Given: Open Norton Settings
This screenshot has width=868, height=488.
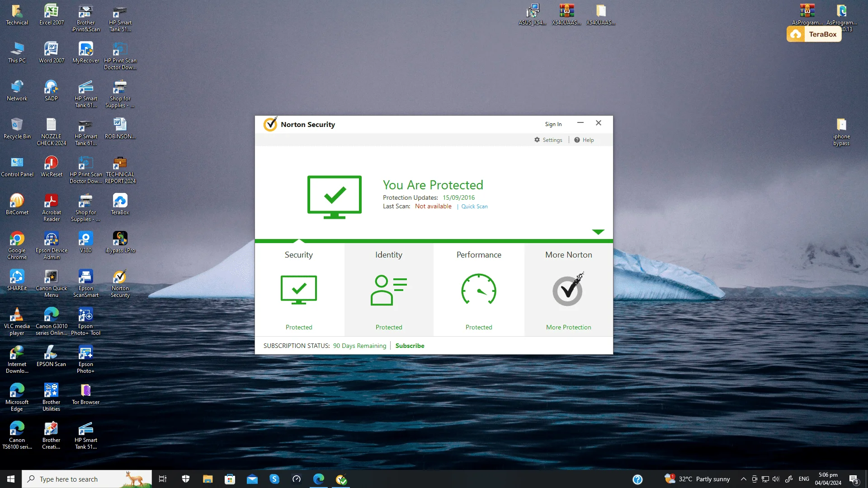Looking at the screenshot, I should (x=548, y=140).
